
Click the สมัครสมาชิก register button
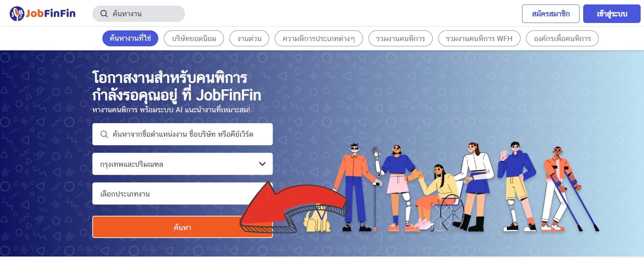pyautogui.click(x=551, y=14)
